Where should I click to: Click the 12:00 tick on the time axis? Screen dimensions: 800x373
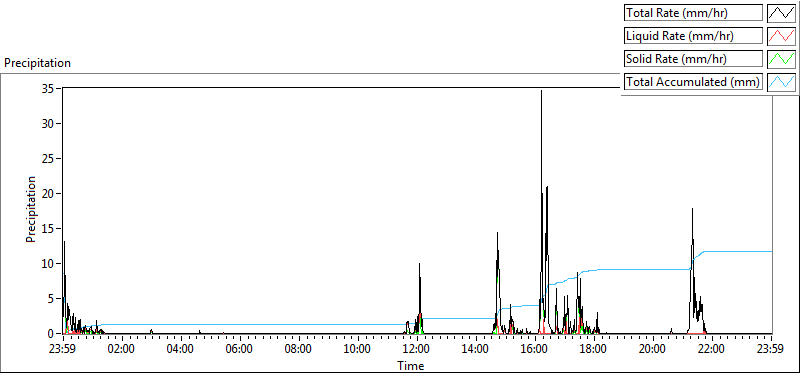417,350
